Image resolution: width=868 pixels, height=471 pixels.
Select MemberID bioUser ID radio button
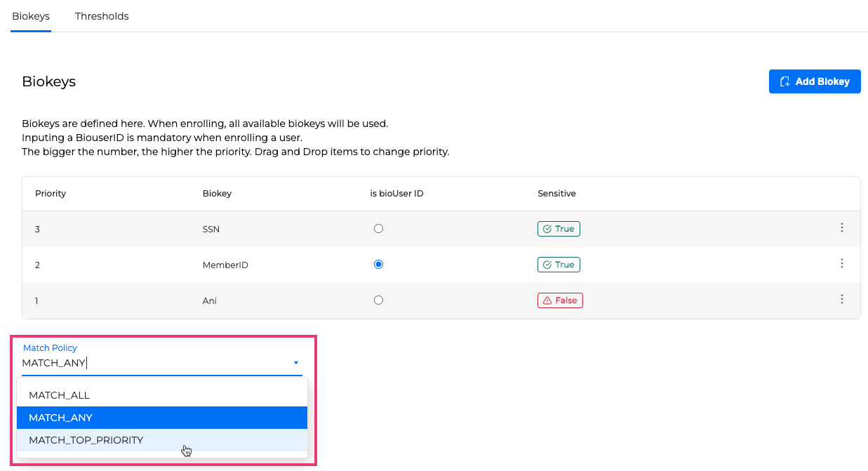(x=379, y=265)
